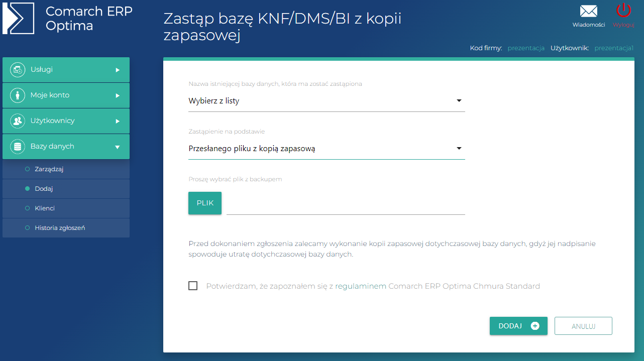The image size is (644, 361).
Task: Click the red Wyloguj power icon
Action: (623, 11)
